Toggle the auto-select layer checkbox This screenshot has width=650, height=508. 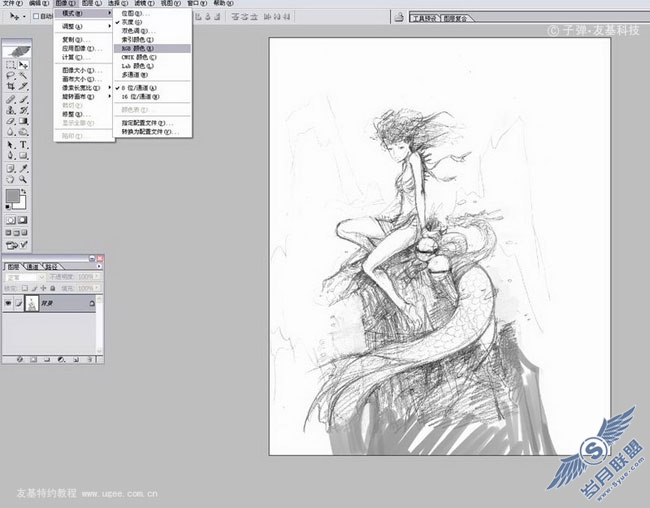(x=36, y=17)
